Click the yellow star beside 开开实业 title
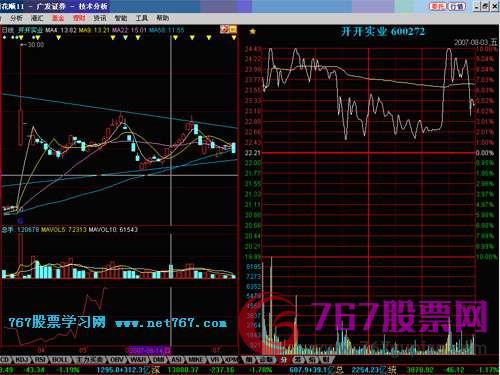The width and height of the screenshot is (500, 375). point(253,31)
